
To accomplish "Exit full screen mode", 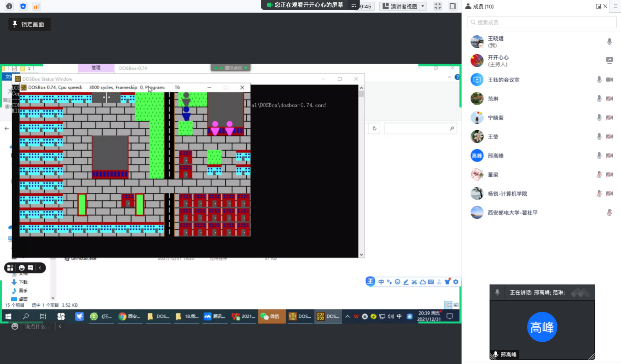I will point(438,6).
